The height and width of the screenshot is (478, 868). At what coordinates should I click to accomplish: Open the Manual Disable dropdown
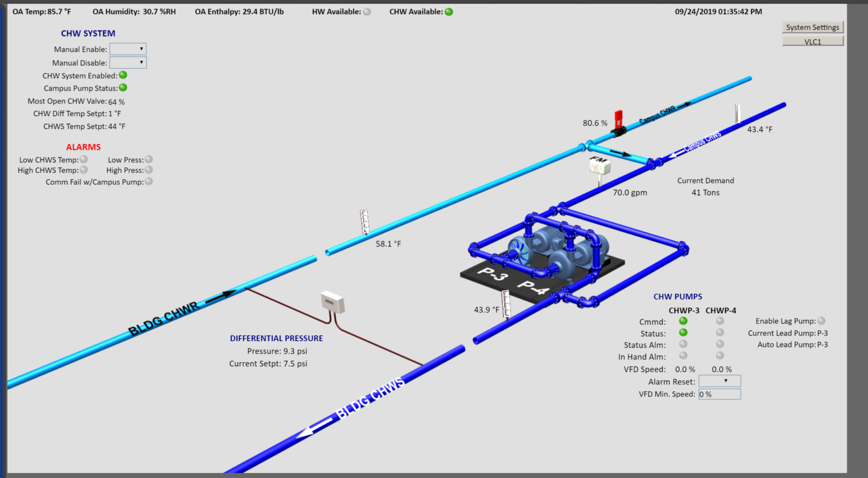coord(128,62)
